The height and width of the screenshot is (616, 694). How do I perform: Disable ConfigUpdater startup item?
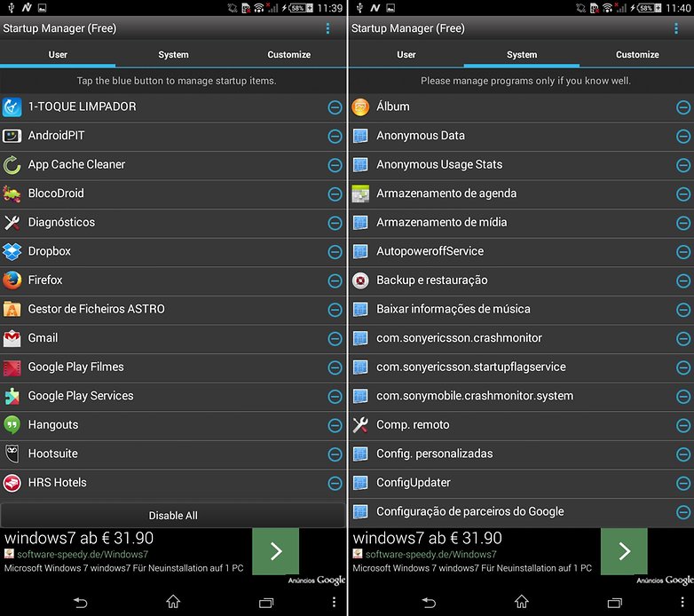point(683,483)
